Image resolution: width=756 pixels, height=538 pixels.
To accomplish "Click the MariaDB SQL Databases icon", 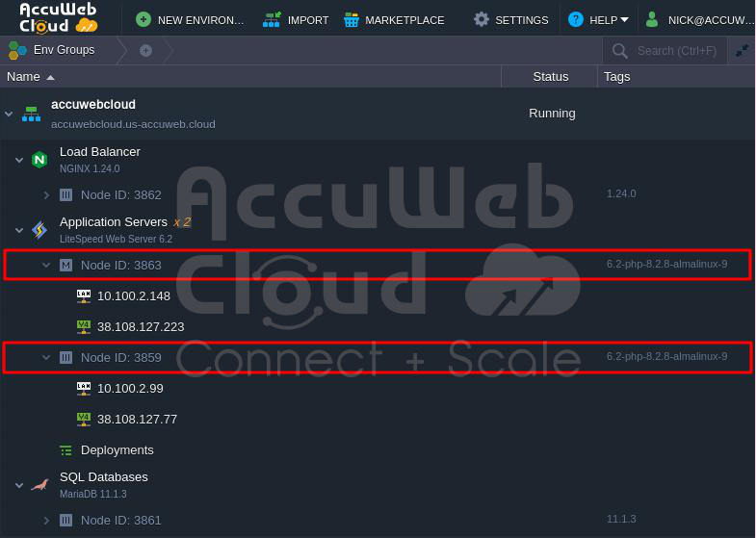I will click(39, 484).
